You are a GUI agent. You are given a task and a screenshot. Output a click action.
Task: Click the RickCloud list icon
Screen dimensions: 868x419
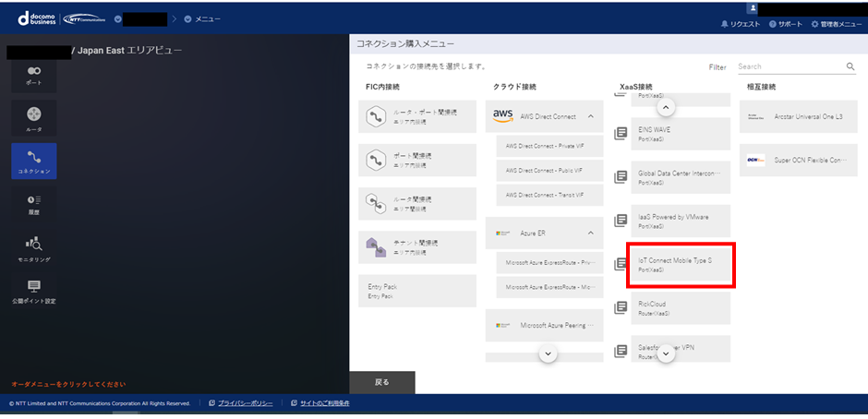pyautogui.click(x=621, y=307)
